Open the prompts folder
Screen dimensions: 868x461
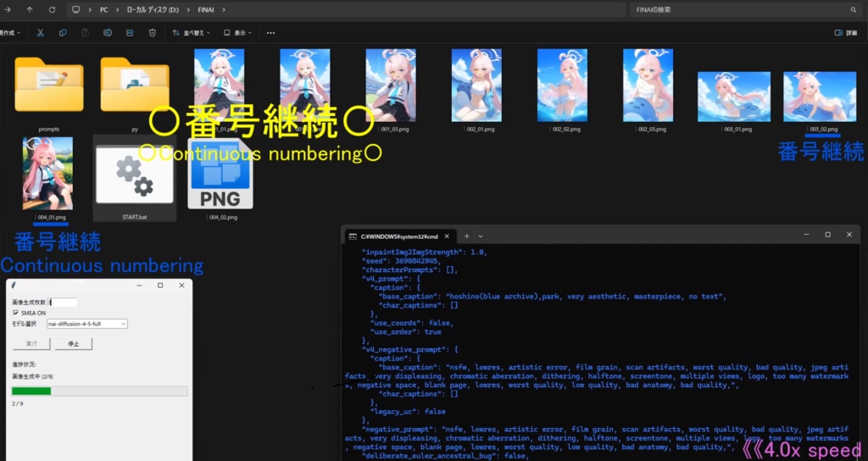(48, 86)
